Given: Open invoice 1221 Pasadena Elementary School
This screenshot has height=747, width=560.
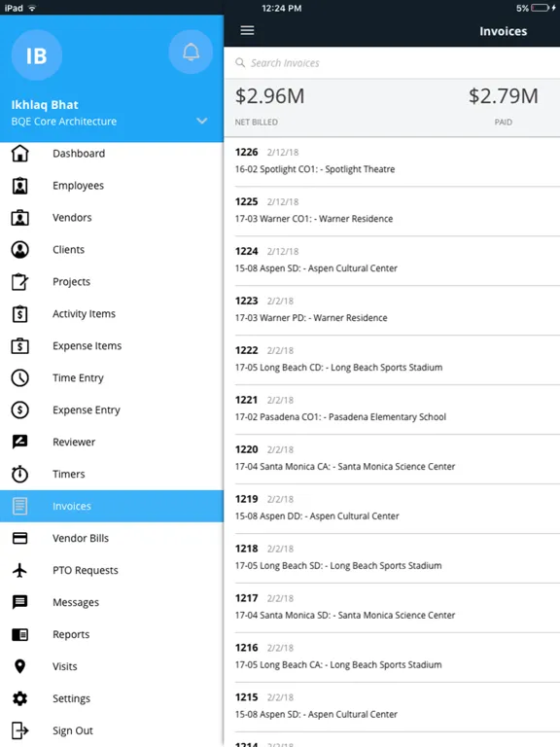Looking at the screenshot, I should click(x=392, y=409).
